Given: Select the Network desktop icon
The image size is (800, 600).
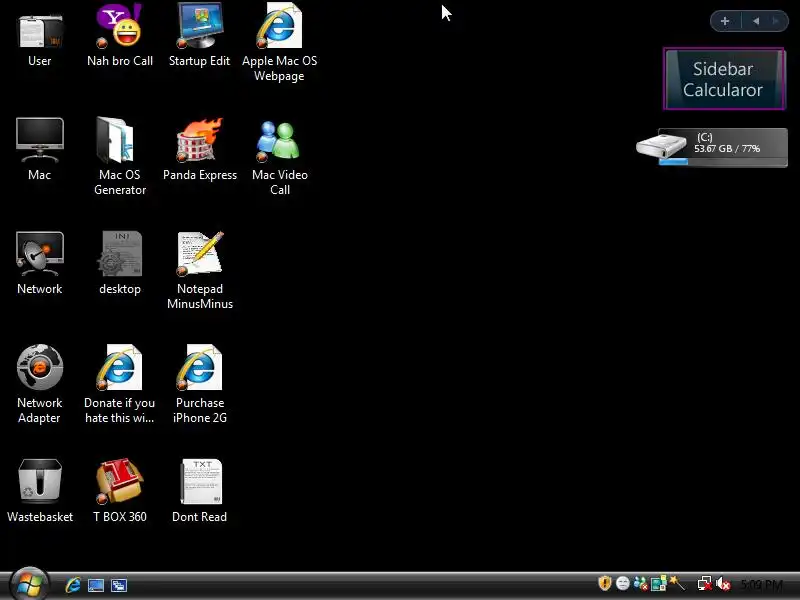Looking at the screenshot, I should (x=39, y=263).
